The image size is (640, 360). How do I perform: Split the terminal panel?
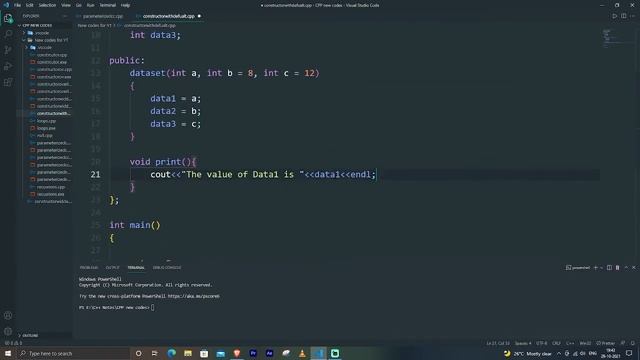tap(609, 267)
